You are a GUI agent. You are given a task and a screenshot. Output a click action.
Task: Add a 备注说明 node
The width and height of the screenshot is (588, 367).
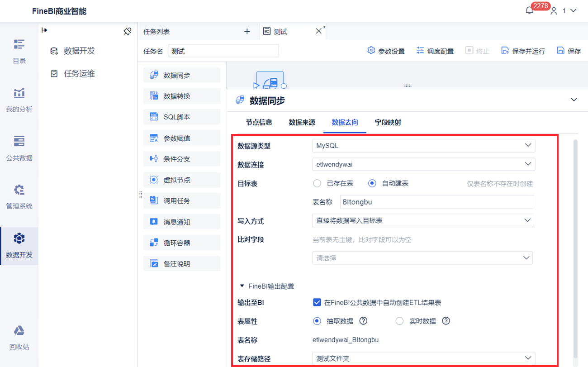pyautogui.click(x=182, y=263)
